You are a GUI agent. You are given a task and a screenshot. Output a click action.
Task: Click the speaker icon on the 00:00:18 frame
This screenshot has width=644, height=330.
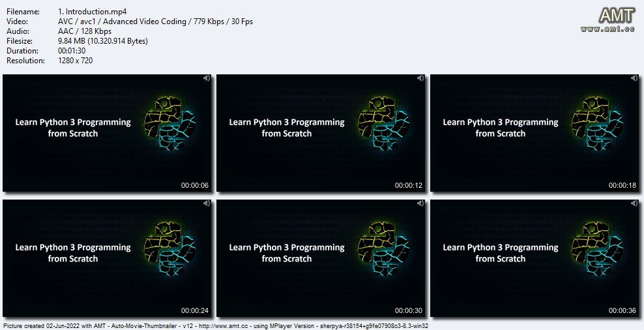coord(635,78)
